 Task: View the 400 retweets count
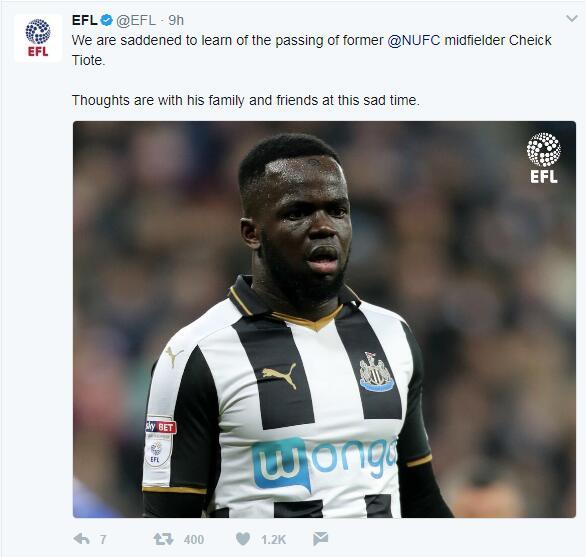pyautogui.click(x=194, y=539)
